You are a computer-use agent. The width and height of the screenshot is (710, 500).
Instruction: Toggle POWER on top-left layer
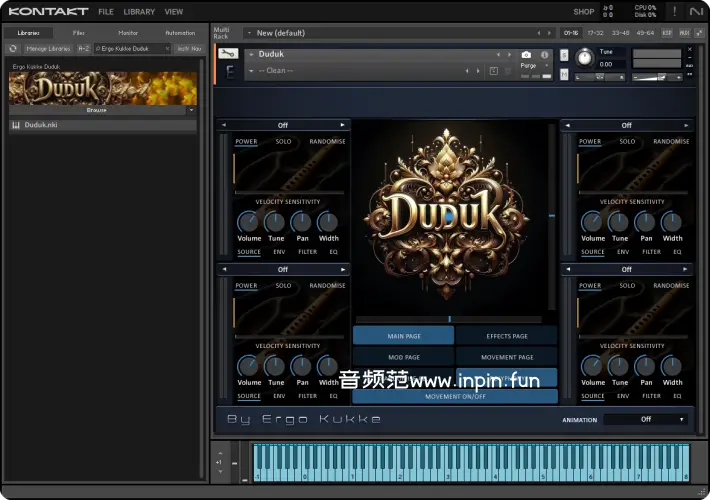pyautogui.click(x=246, y=141)
